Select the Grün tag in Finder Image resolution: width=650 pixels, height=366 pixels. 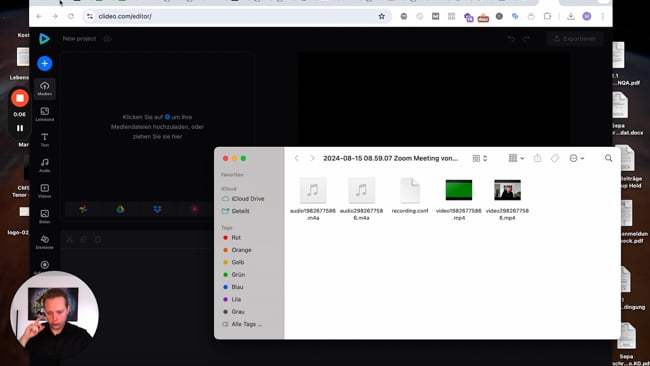tap(234, 275)
